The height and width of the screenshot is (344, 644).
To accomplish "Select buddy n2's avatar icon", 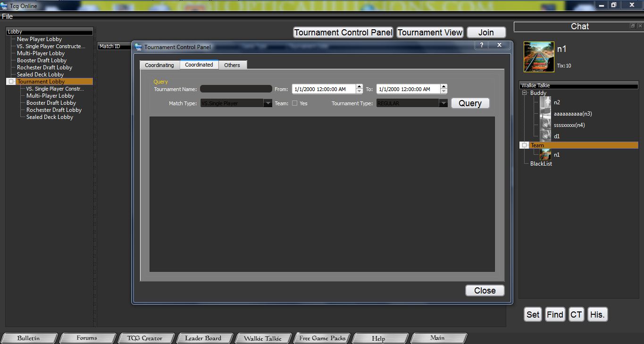I will click(x=545, y=102).
